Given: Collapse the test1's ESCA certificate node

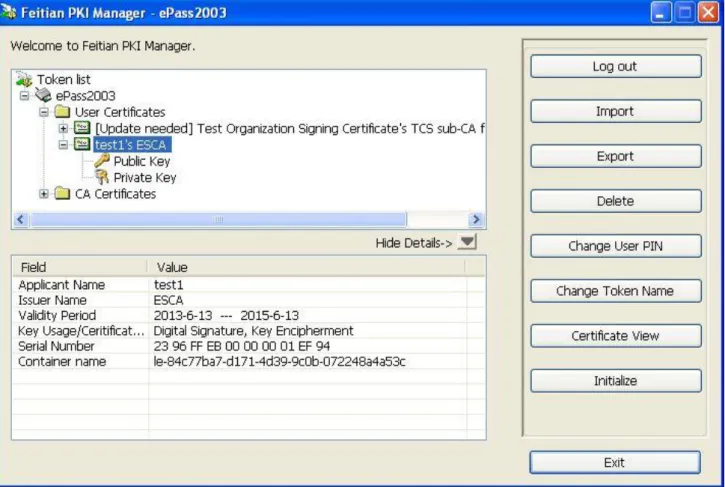Looking at the screenshot, I should click(63, 145).
